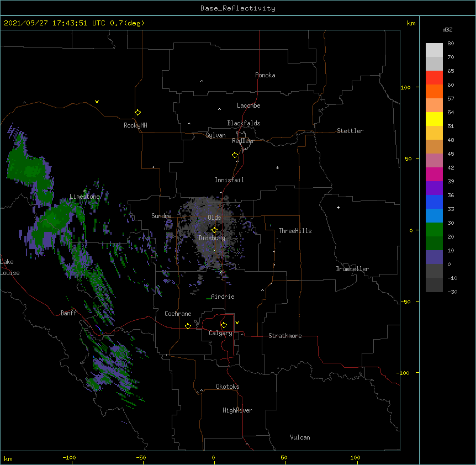Viewport: 476px width, 465px height.
Task: Click the Didsbury town label
Action: (212, 238)
